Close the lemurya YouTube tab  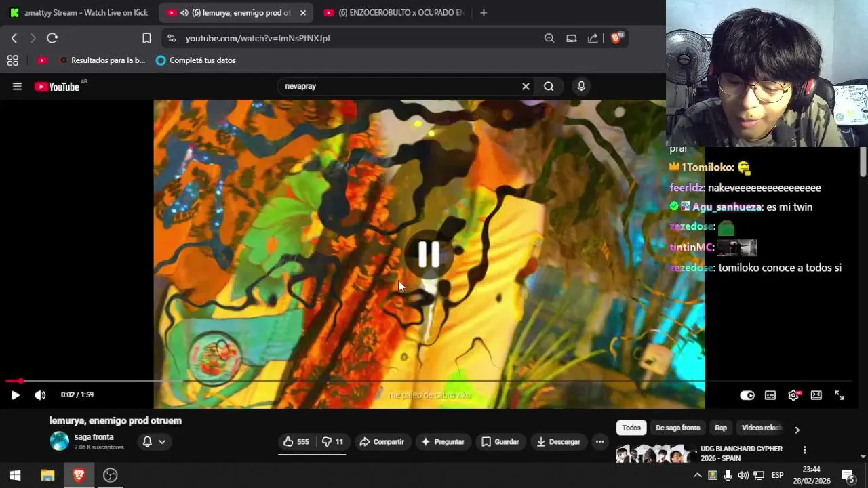(x=303, y=12)
